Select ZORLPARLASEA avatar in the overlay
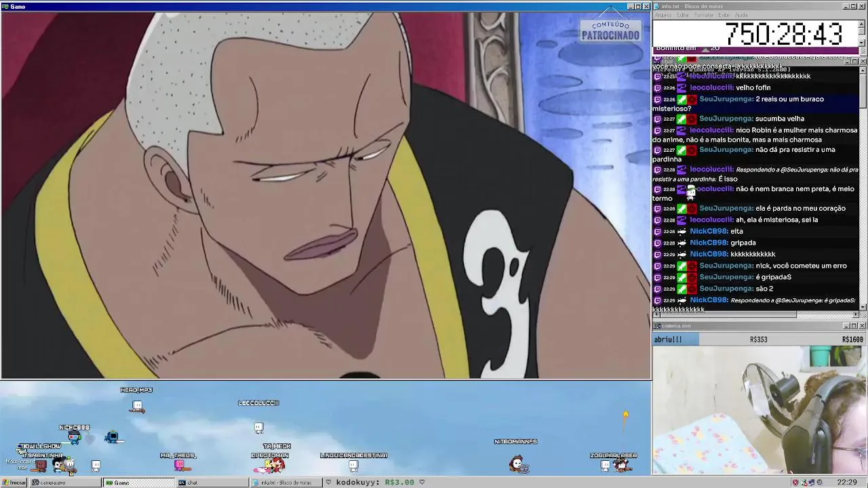This screenshot has height=488, width=868. tap(620, 465)
